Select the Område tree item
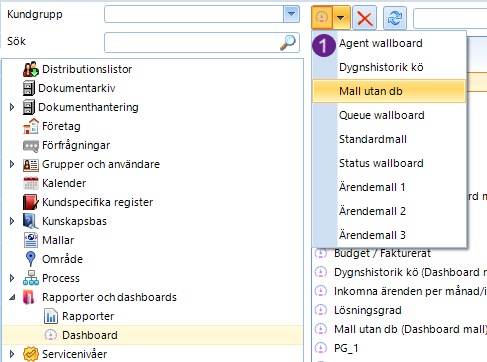Screen dimensions: 487x362 point(62,259)
